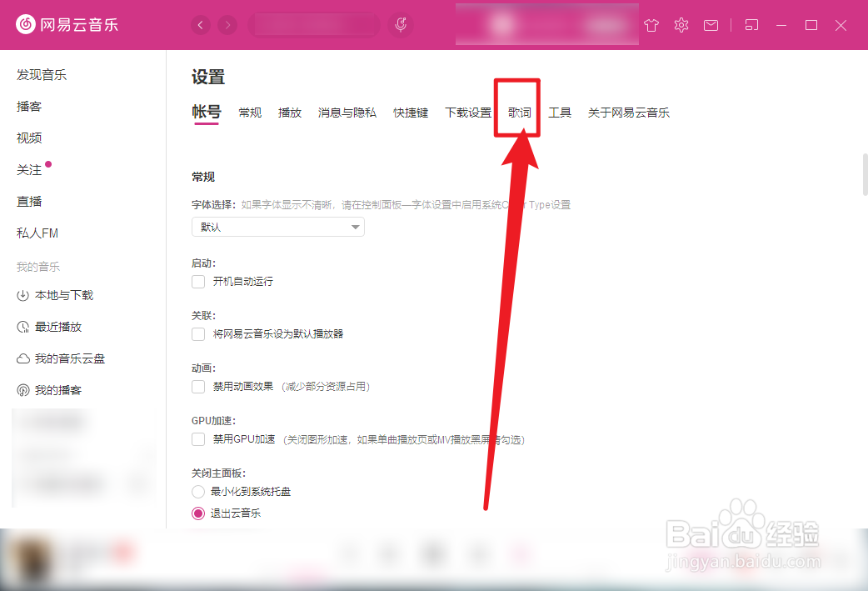
Task: Switch to the 常规 settings tab
Action: point(250,113)
